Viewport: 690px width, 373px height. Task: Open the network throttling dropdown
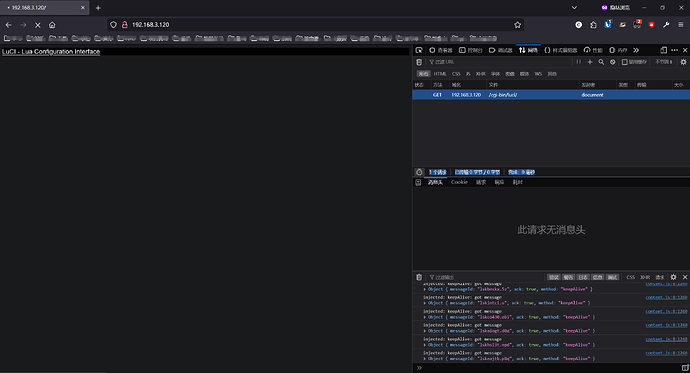coord(664,62)
